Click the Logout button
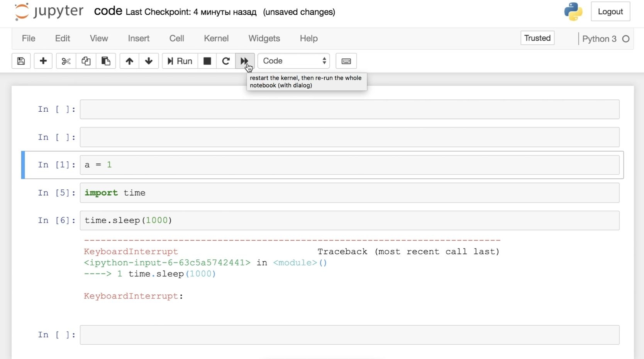 (610, 12)
